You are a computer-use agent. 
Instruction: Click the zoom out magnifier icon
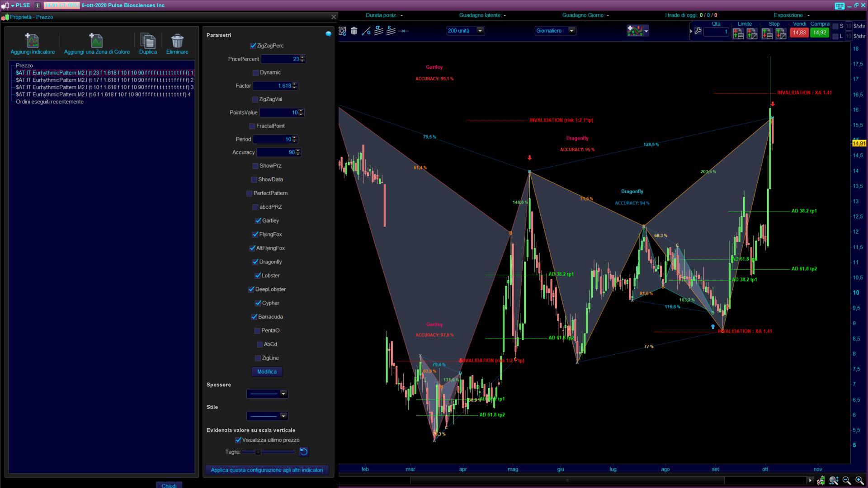click(x=846, y=480)
